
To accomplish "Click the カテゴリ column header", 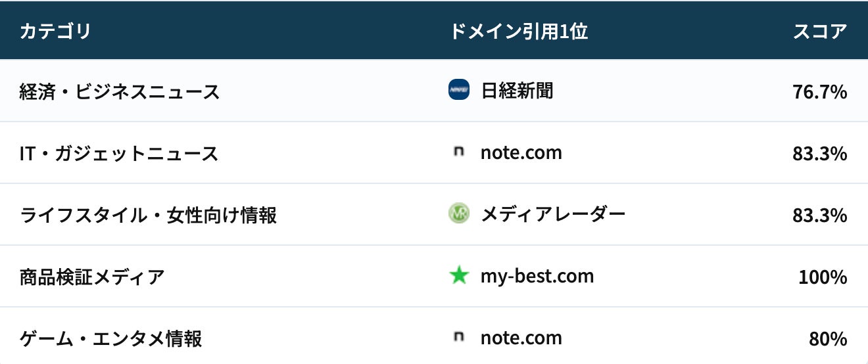I will pyautogui.click(x=55, y=31).
